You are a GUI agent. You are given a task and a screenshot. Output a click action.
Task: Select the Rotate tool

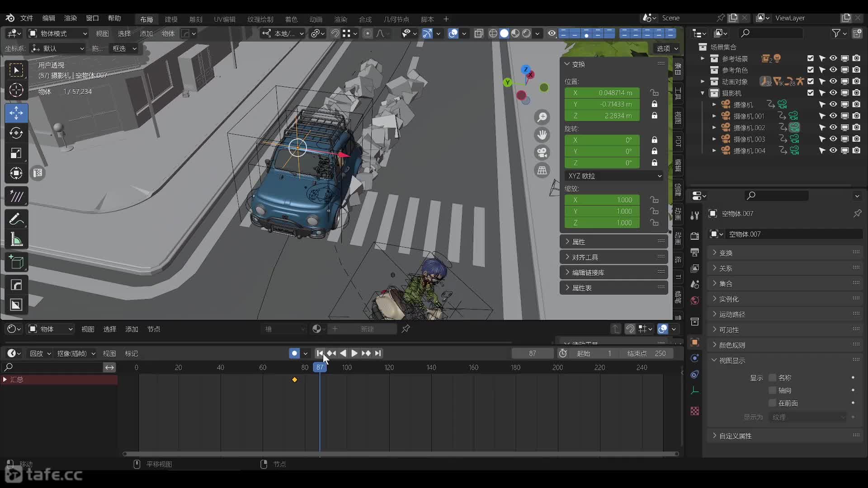[x=16, y=133]
